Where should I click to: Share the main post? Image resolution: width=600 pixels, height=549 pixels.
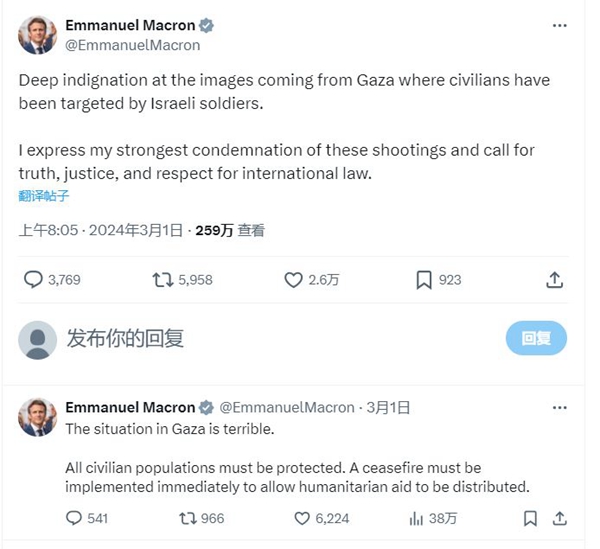555,280
